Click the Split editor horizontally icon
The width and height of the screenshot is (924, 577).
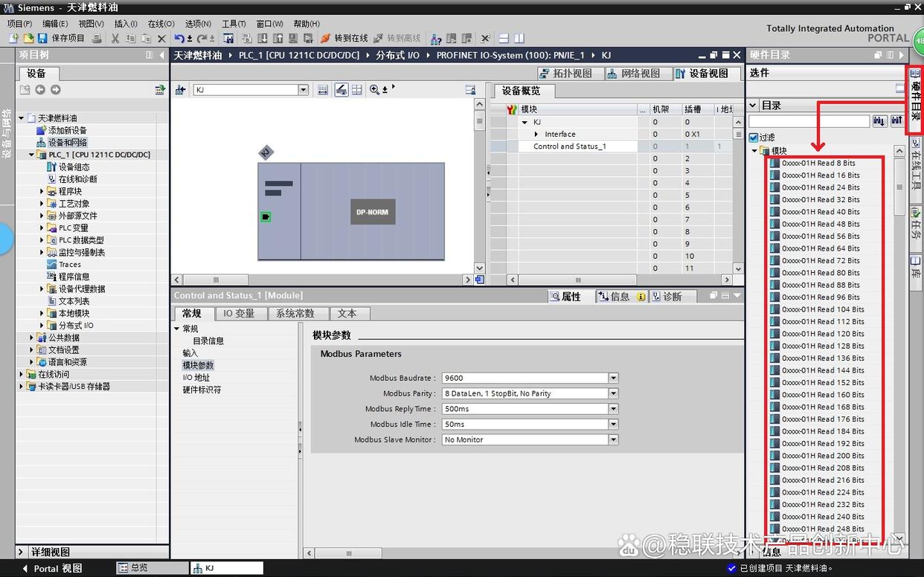pyautogui.click(x=504, y=38)
